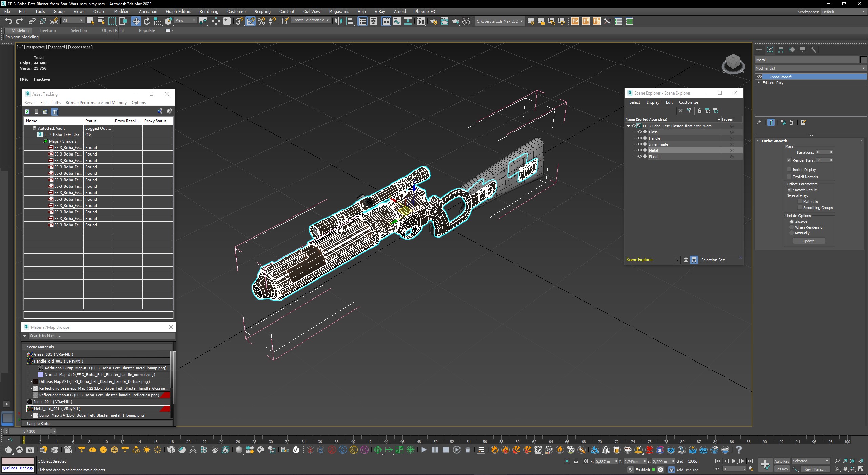Select the Manually update option
The image size is (868, 475).
pos(792,233)
